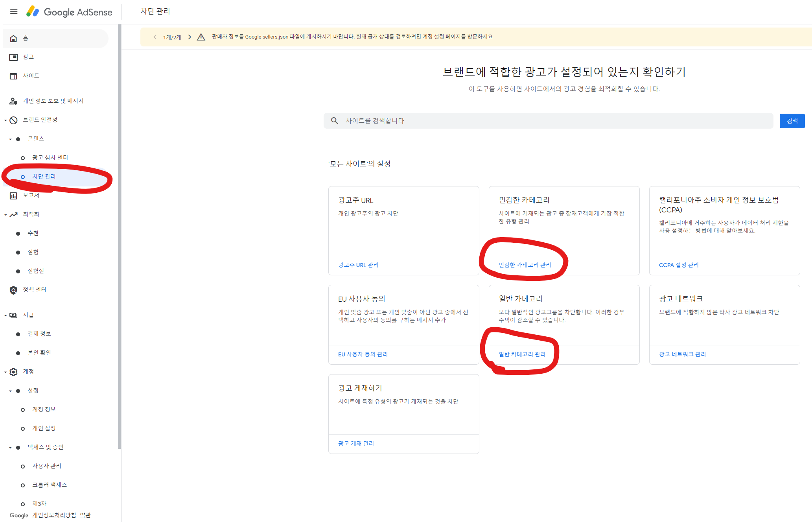Screen dimensions: 812x522
Task: Collapse the Payments (지급) section arrow
Action: click(6, 315)
